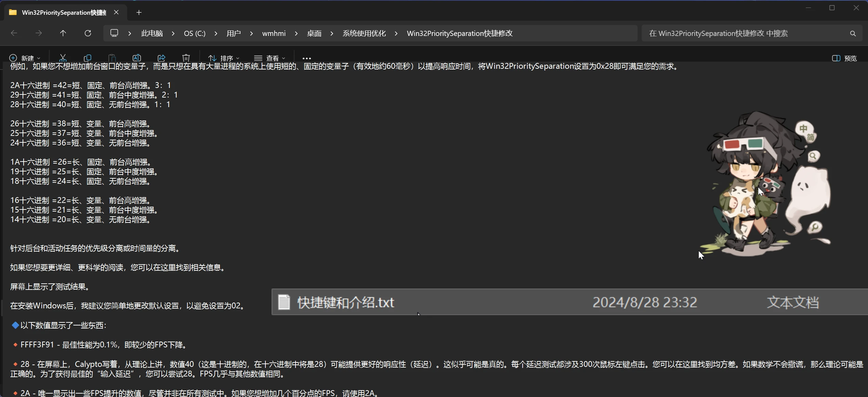The width and height of the screenshot is (868, 397).
Task: Paste from clipboard
Action: 113,57
